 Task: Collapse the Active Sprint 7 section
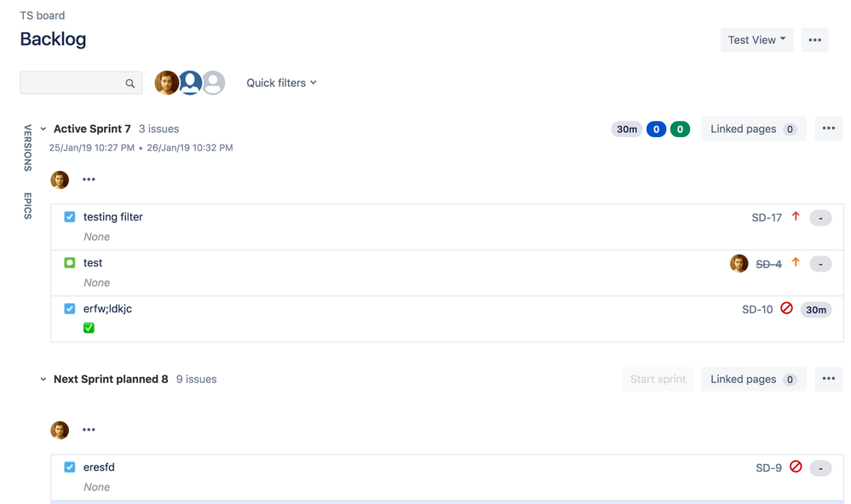[43, 128]
